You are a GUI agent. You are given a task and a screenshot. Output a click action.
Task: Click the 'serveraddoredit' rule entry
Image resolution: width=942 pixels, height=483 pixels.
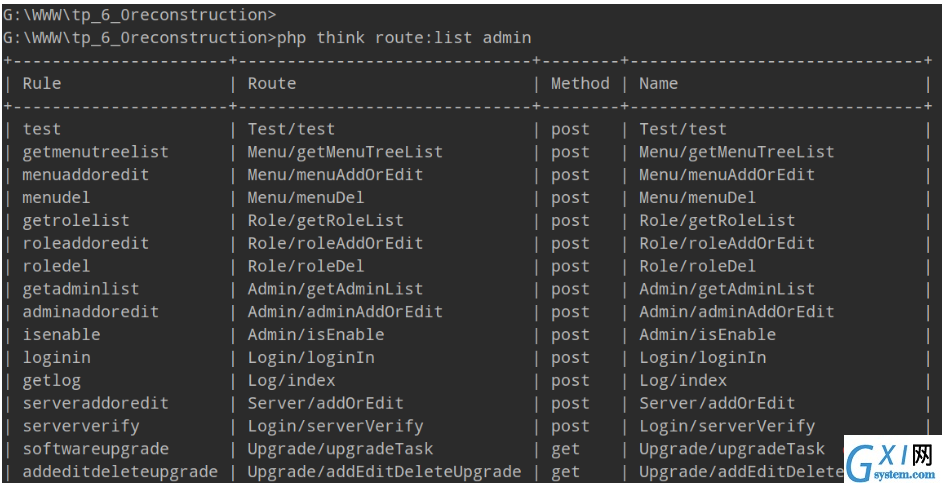[x=96, y=403]
